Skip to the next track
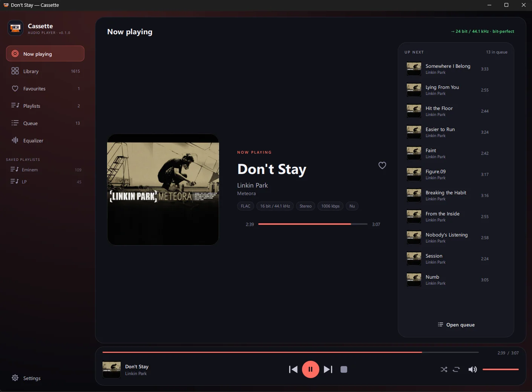Viewport: 532px width, 392px height. point(328,369)
